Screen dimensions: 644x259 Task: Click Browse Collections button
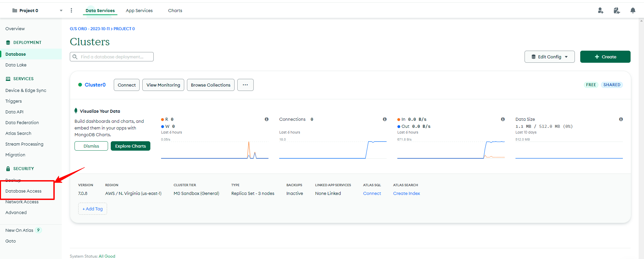[x=211, y=85]
